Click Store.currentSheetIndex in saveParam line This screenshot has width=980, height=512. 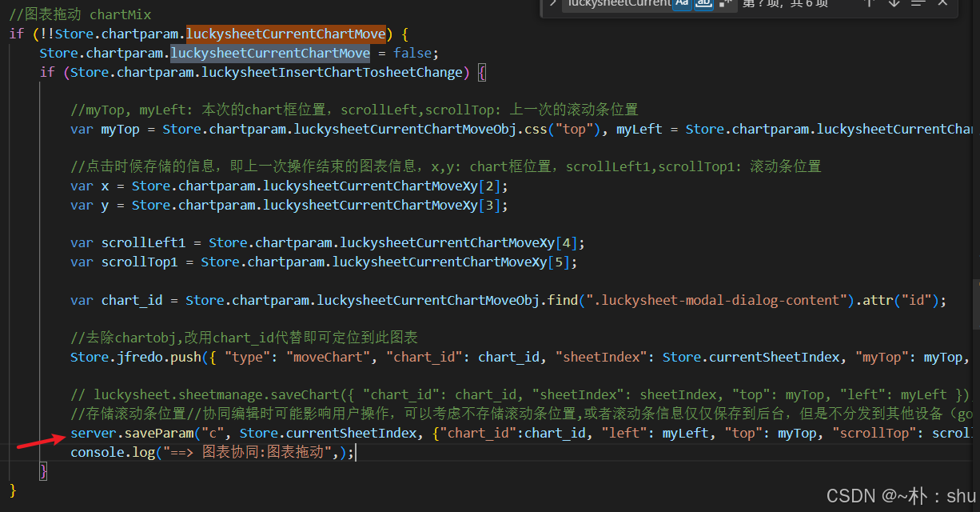click(x=329, y=433)
